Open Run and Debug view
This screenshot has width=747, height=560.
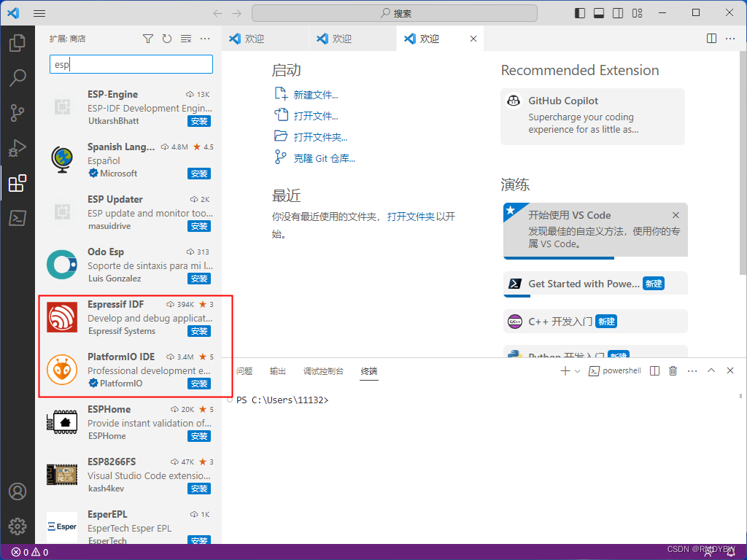click(x=18, y=148)
